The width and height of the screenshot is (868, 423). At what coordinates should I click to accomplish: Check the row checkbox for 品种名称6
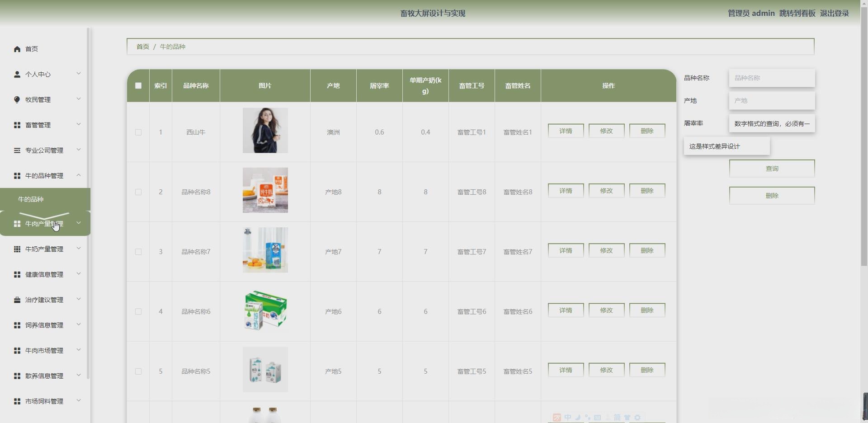tap(138, 311)
